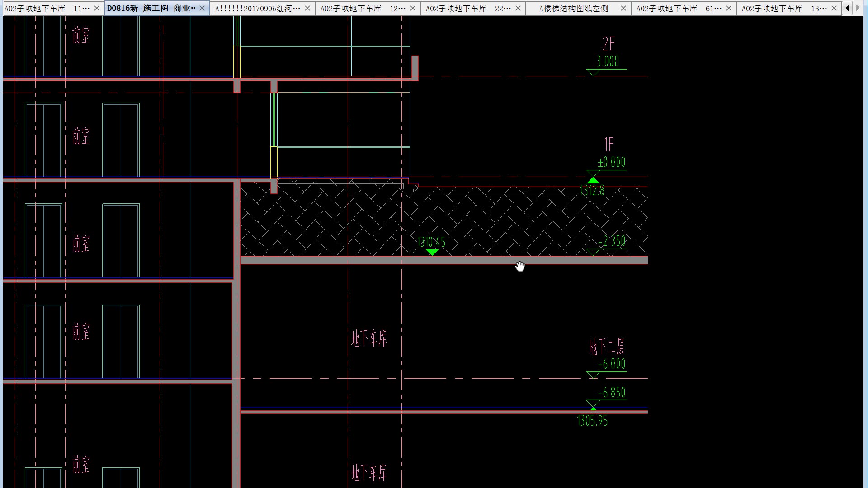Close the A楼梯结构图纸左侧 tab
This screenshot has width=868, height=488.
(x=623, y=8)
